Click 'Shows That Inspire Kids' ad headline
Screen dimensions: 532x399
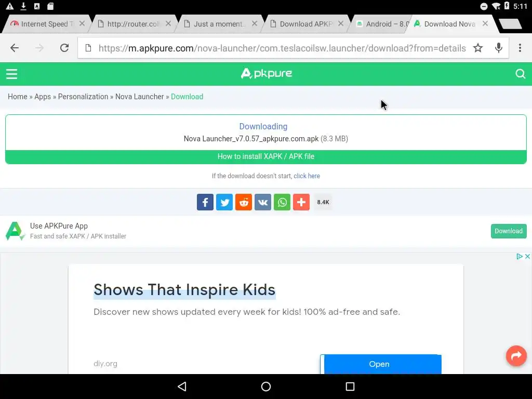pos(184,290)
